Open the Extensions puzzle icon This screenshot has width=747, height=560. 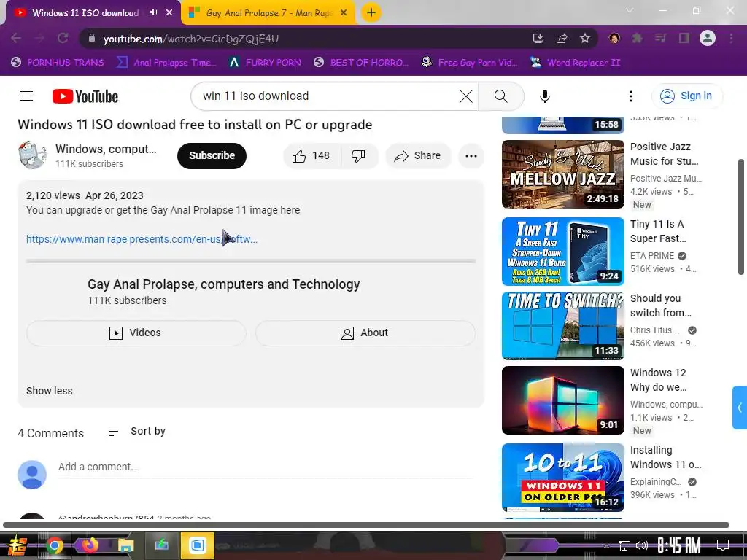[638, 38]
